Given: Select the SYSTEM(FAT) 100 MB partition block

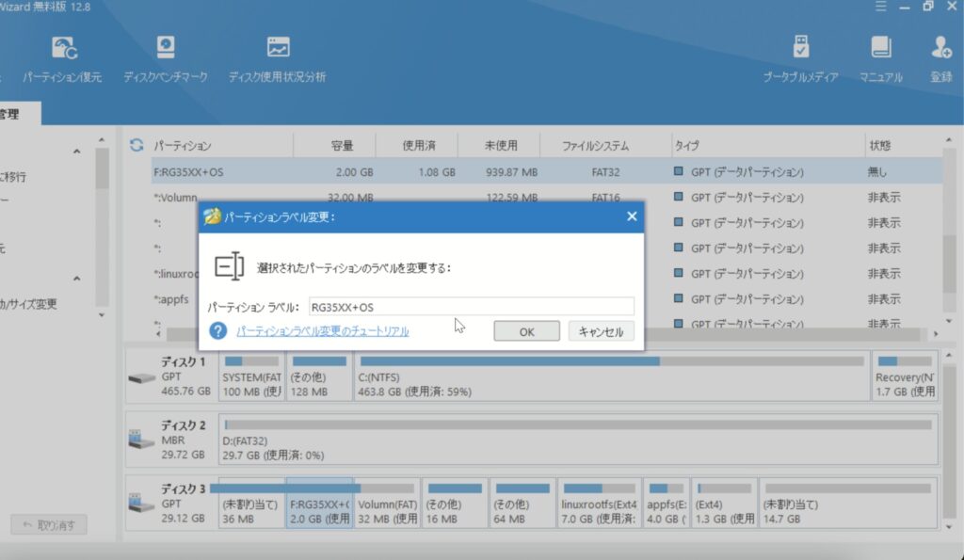Looking at the screenshot, I should (x=252, y=376).
